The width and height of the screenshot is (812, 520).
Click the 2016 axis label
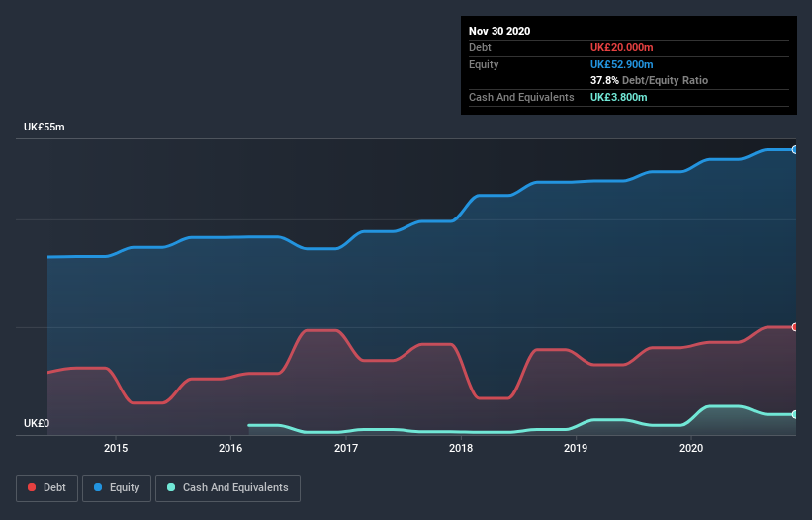click(230, 448)
